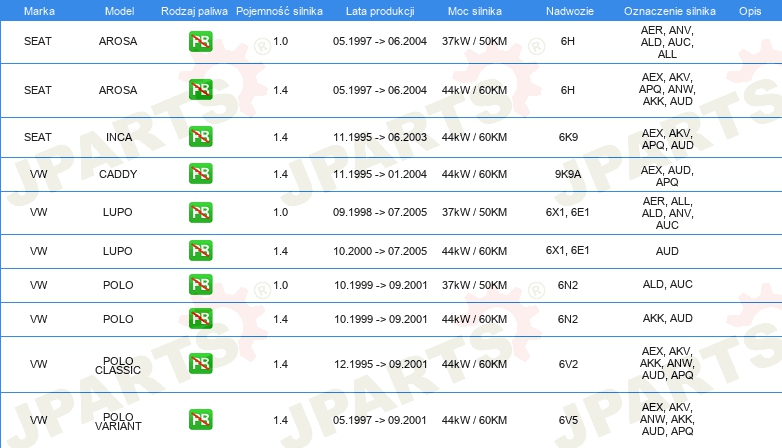Click production dates 12.1995 -> 09.2001
782x448 pixels.
[x=381, y=364]
